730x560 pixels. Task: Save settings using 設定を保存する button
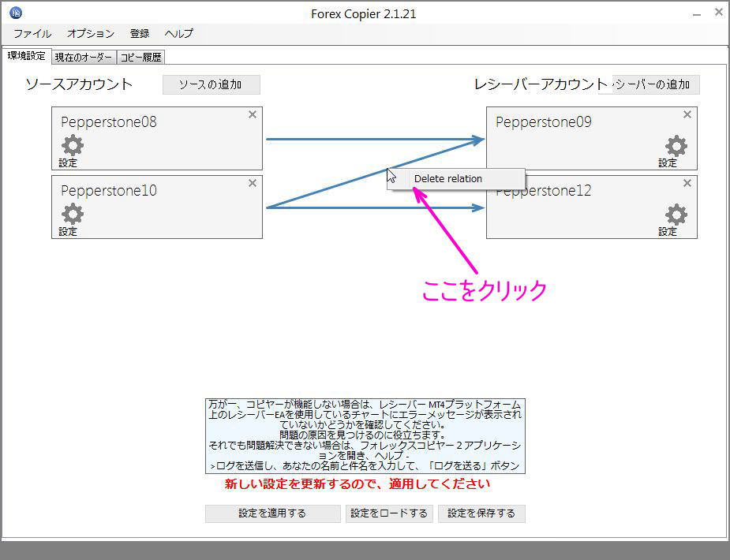coord(481,513)
